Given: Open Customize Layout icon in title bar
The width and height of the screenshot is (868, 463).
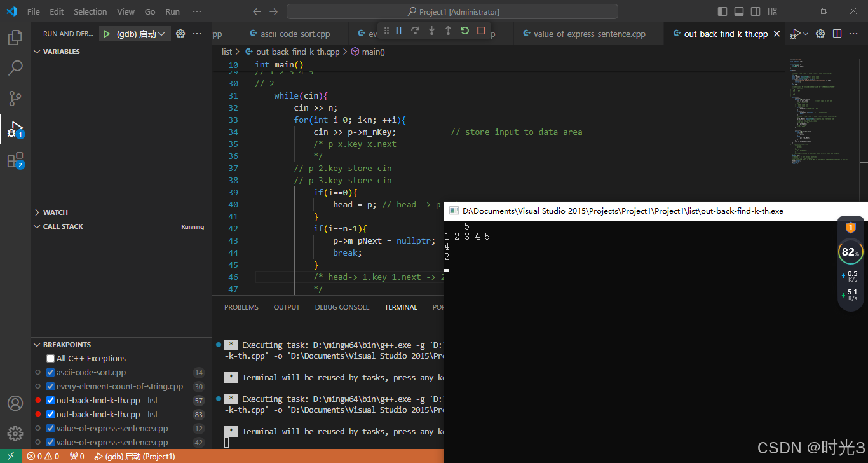Looking at the screenshot, I should tap(772, 11).
